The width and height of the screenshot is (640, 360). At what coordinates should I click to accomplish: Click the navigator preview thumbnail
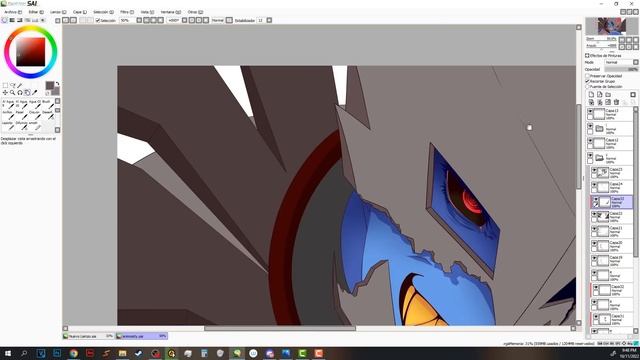[611, 26]
